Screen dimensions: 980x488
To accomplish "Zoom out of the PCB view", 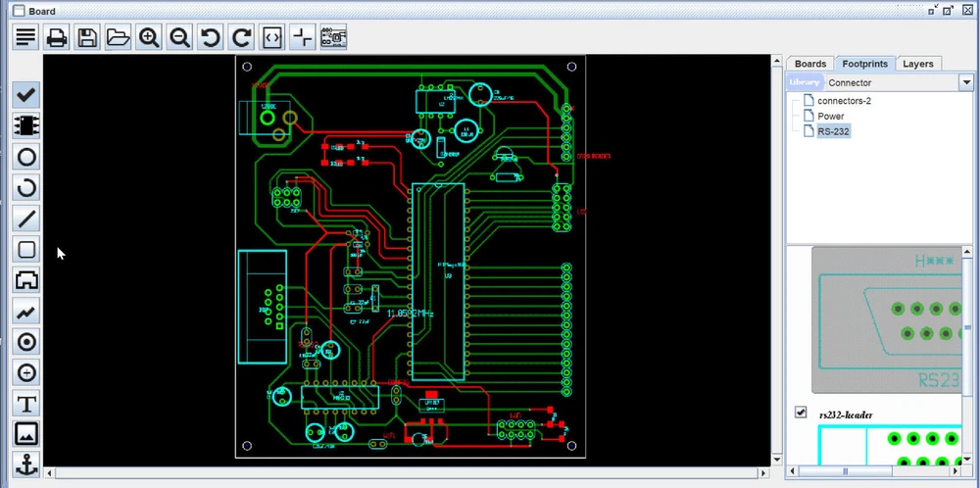I will [179, 38].
